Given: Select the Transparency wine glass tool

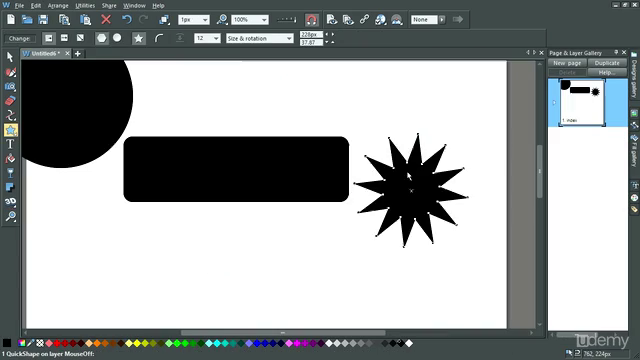Looking at the screenshot, I should tap(10, 173).
